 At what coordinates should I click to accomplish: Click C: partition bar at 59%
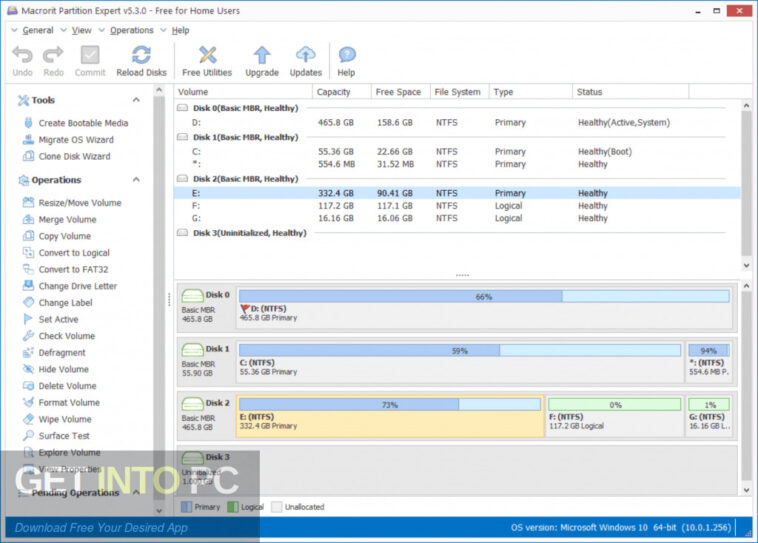[460, 351]
